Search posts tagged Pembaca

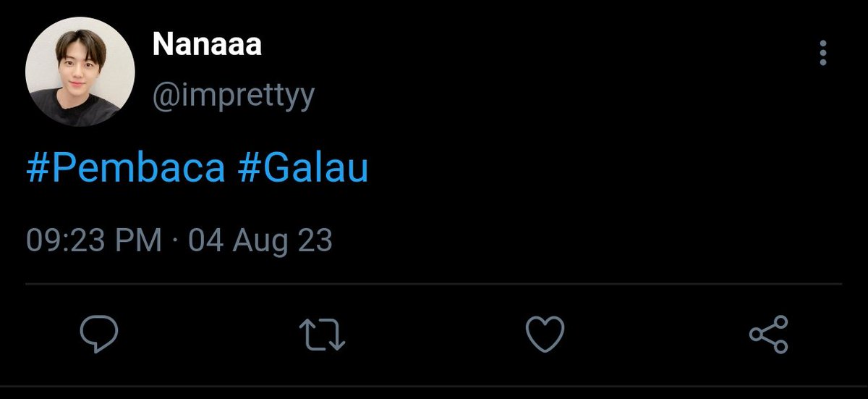click(125, 169)
